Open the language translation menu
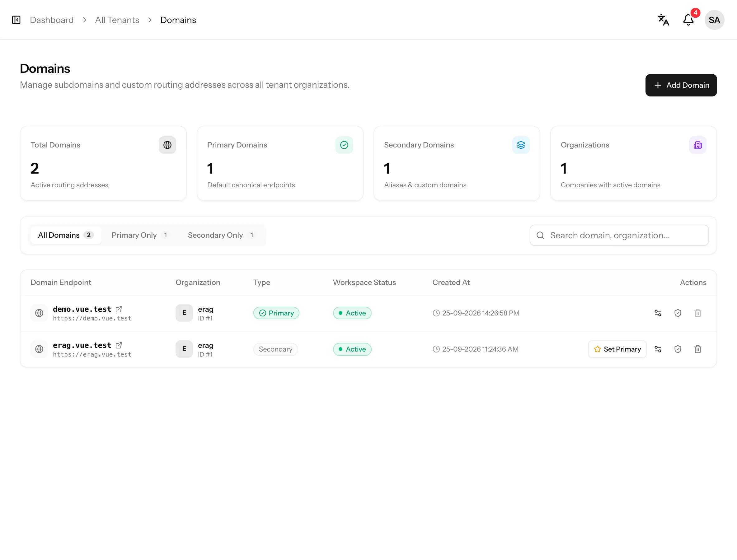 [663, 20]
